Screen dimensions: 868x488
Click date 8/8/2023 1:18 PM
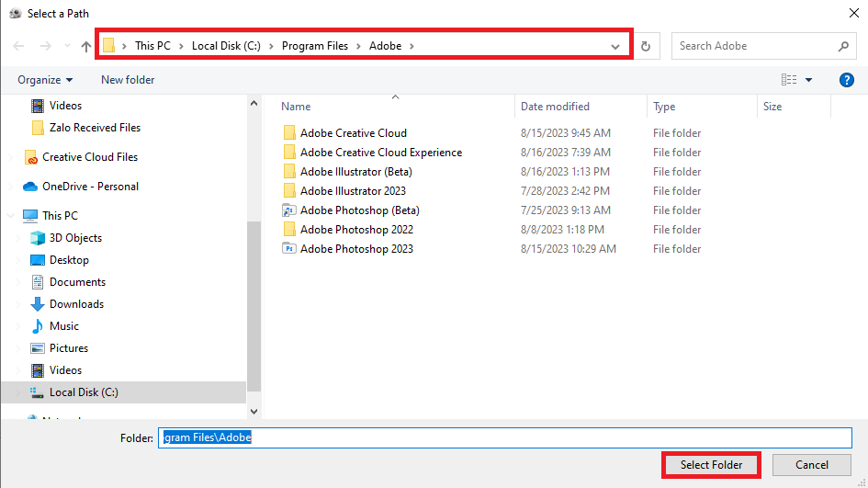562,230
